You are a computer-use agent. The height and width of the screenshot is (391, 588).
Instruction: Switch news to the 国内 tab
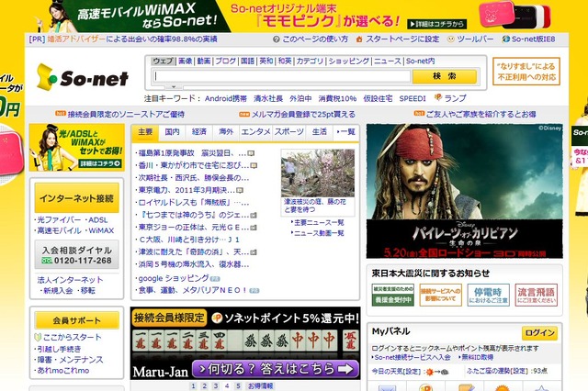click(x=172, y=132)
